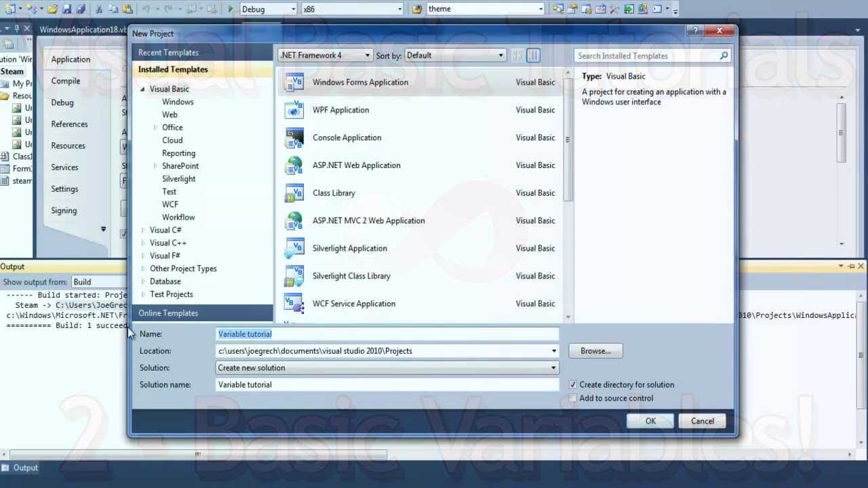Select the small icons view button
The image size is (868, 488).
pos(518,56)
